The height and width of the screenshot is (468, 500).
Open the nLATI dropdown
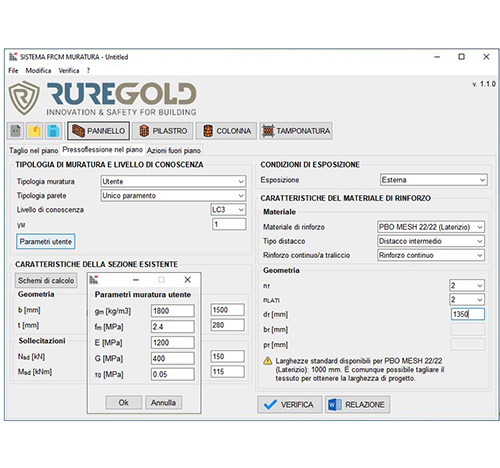[x=467, y=300]
